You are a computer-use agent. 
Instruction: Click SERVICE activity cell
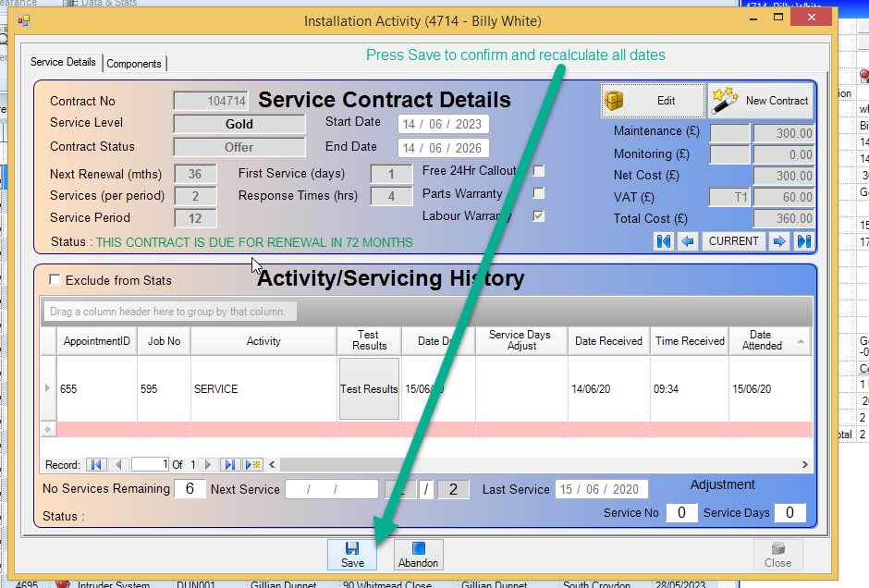click(x=263, y=388)
